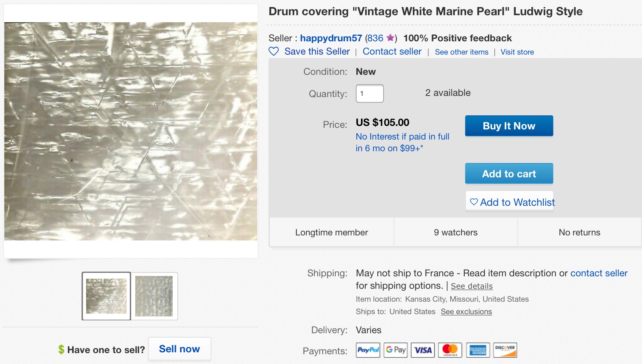Open See details for shipping options
The height and width of the screenshot is (364, 642).
pyautogui.click(x=472, y=286)
